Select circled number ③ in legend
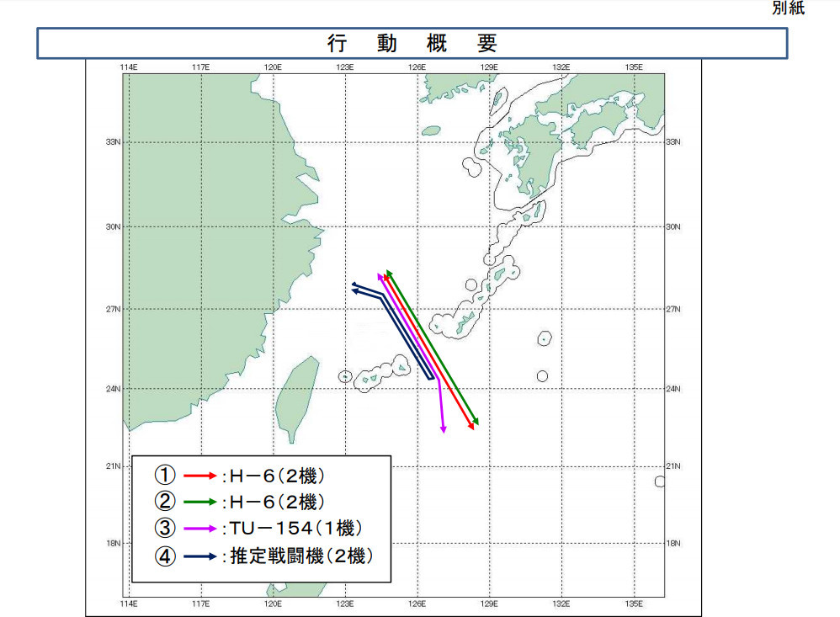This screenshot has height=617, width=840. (165, 528)
